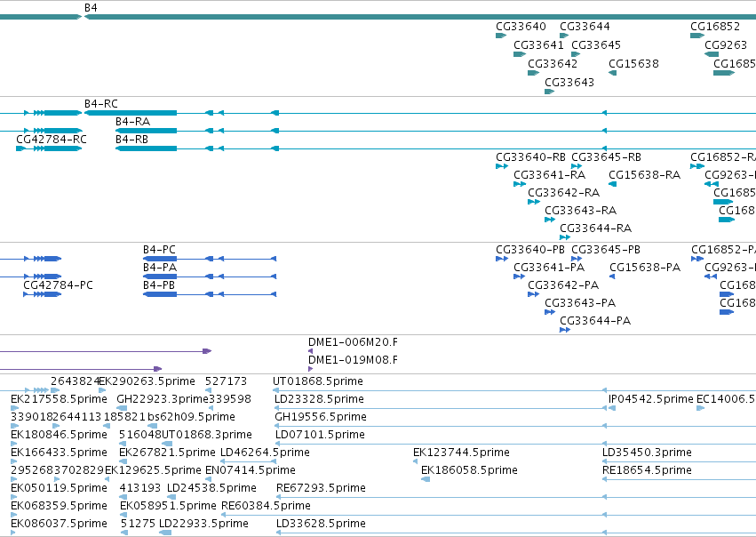Select the EN07414.5prime EST label

tap(251, 470)
